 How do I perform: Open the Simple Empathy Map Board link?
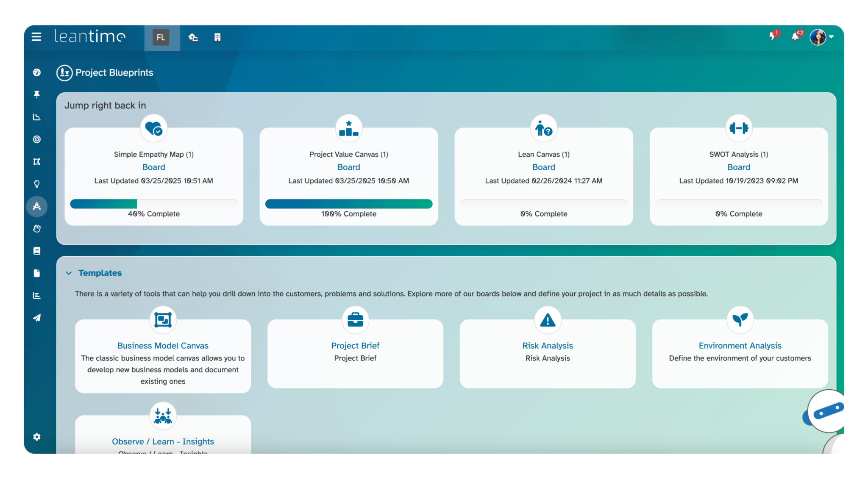(153, 167)
